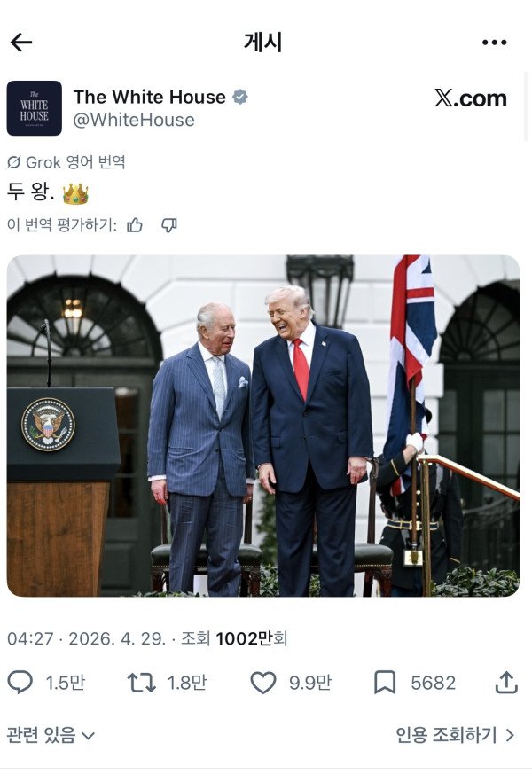The image size is (532, 782).
Task: Open The White House profile avatar
Action: pos(35,108)
